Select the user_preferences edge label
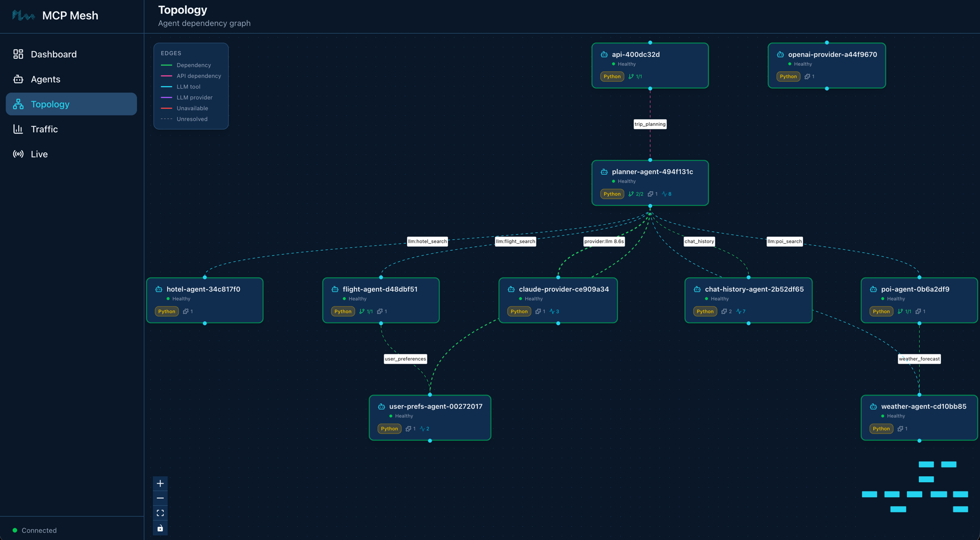 pos(405,359)
